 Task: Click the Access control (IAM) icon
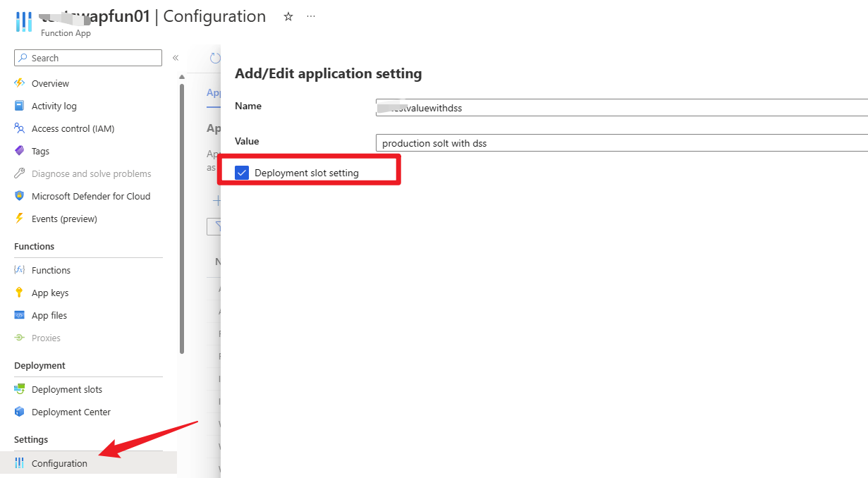click(x=20, y=128)
